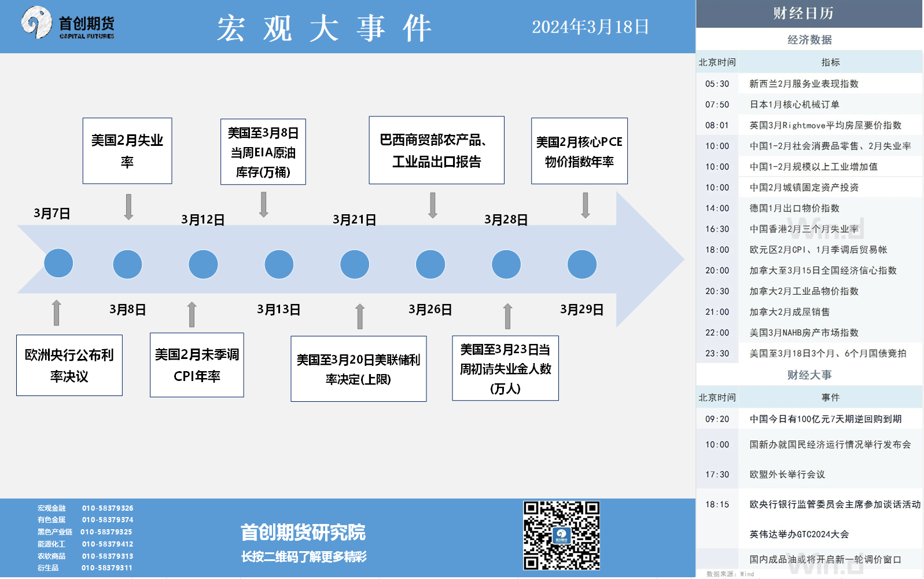Click the 首创期货 Capital Futures logo
The width and height of the screenshot is (924, 579).
68,23
